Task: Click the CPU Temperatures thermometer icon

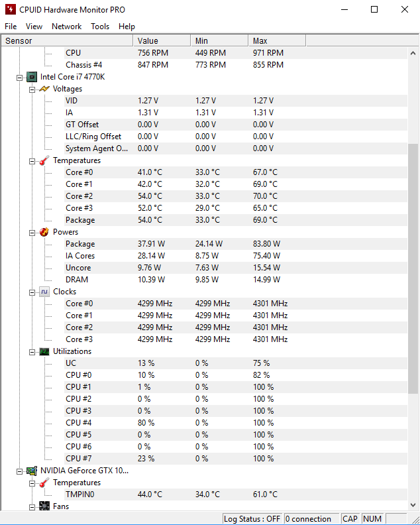Action: [44, 160]
